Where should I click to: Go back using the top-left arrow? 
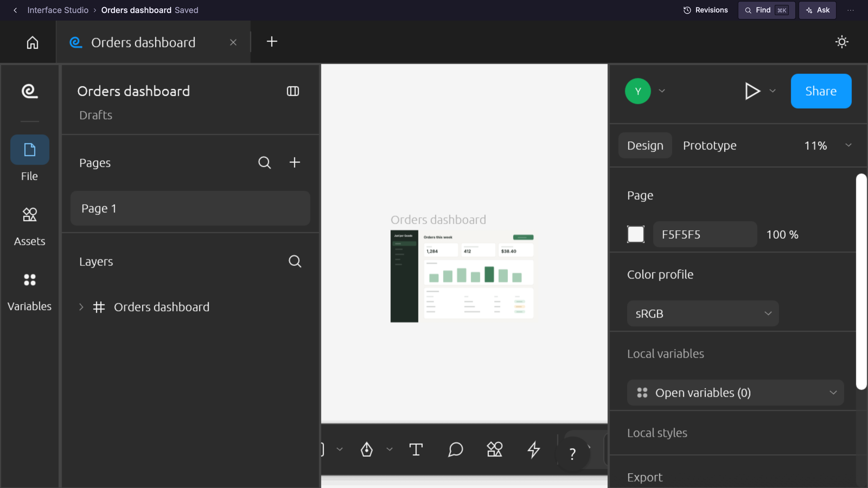(15, 10)
